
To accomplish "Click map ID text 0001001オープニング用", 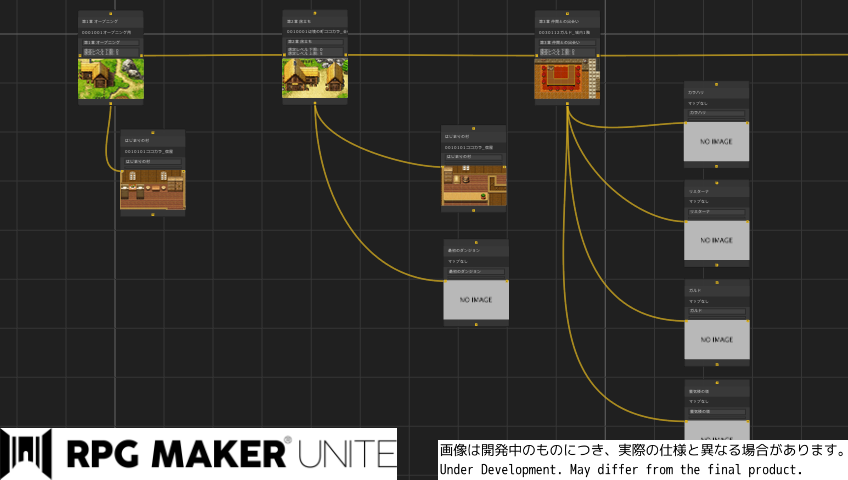I will (107, 32).
